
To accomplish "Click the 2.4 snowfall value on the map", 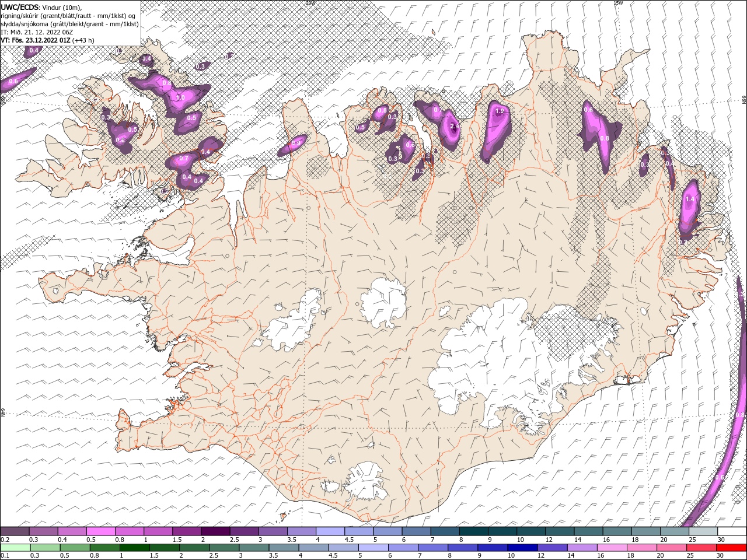I will (456, 126).
